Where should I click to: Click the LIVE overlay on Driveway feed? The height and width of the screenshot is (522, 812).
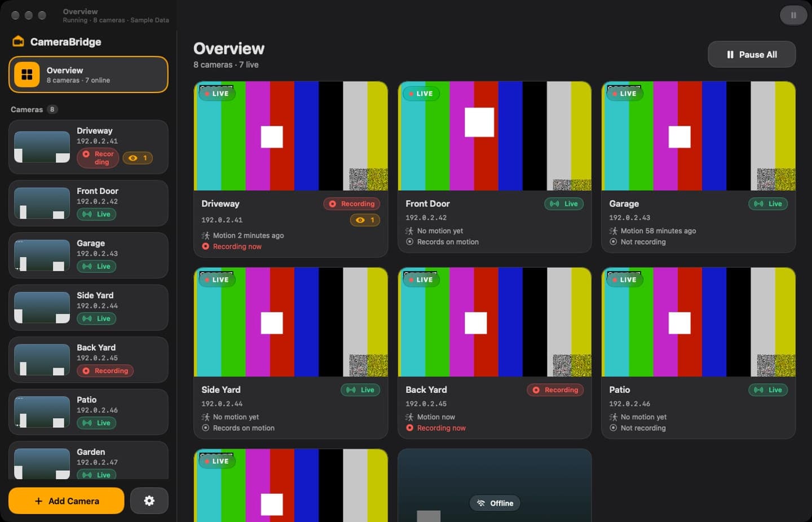[x=217, y=94]
